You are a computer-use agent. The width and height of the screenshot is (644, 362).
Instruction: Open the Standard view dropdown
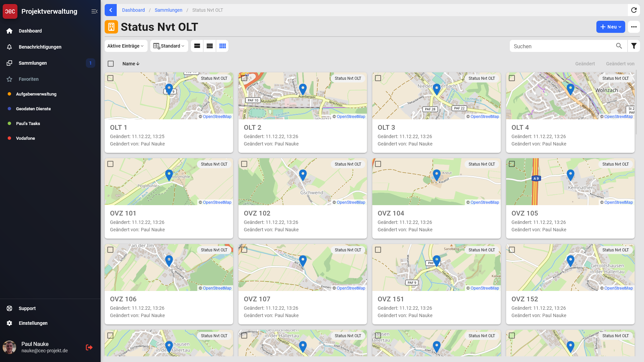169,46
